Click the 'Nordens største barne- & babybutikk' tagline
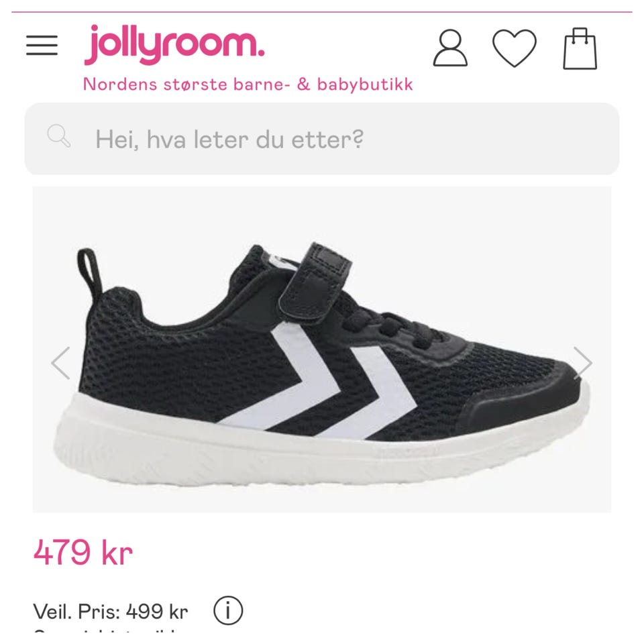The image size is (644, 644). [248, 85]
